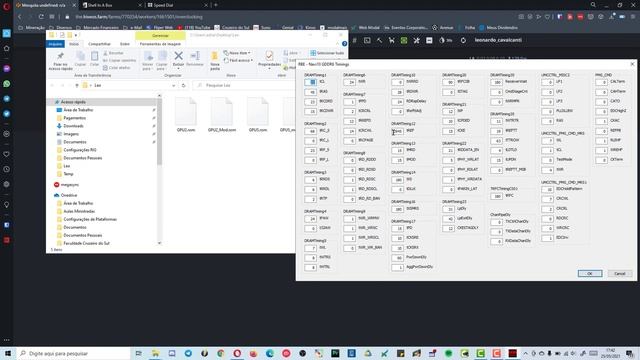Click the browser address bar URL
Viewport: 640px width, 360px height.
point(139,17)
